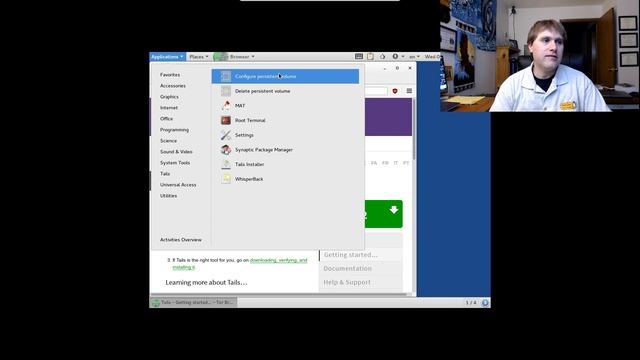Open the Sound & Video category
This screenshot has height=360, width=640.
(176, 152)
